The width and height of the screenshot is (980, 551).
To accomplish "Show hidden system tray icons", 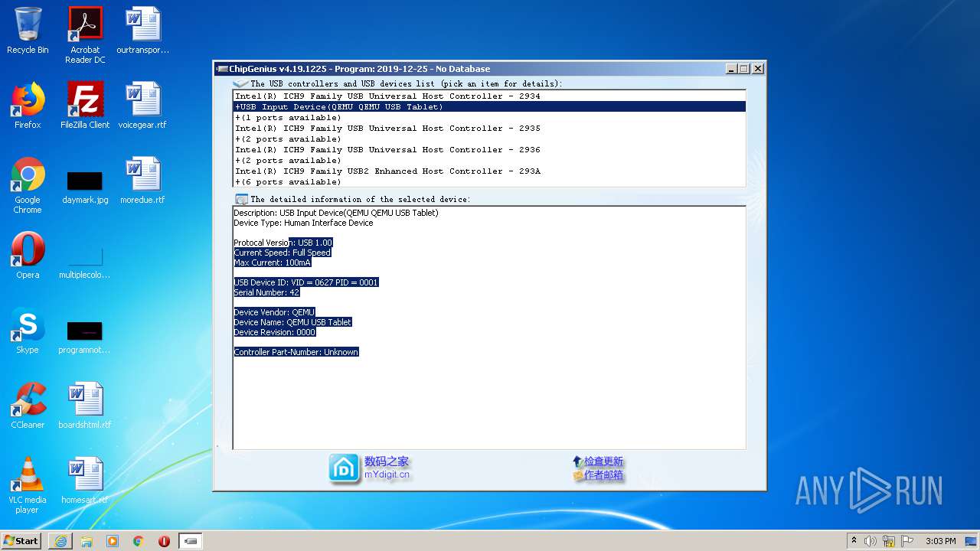I will (x=854, y=541).
